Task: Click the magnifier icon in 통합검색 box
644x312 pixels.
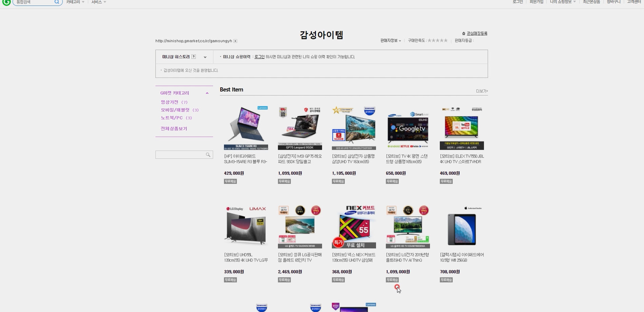Action: tap(57, 2)
